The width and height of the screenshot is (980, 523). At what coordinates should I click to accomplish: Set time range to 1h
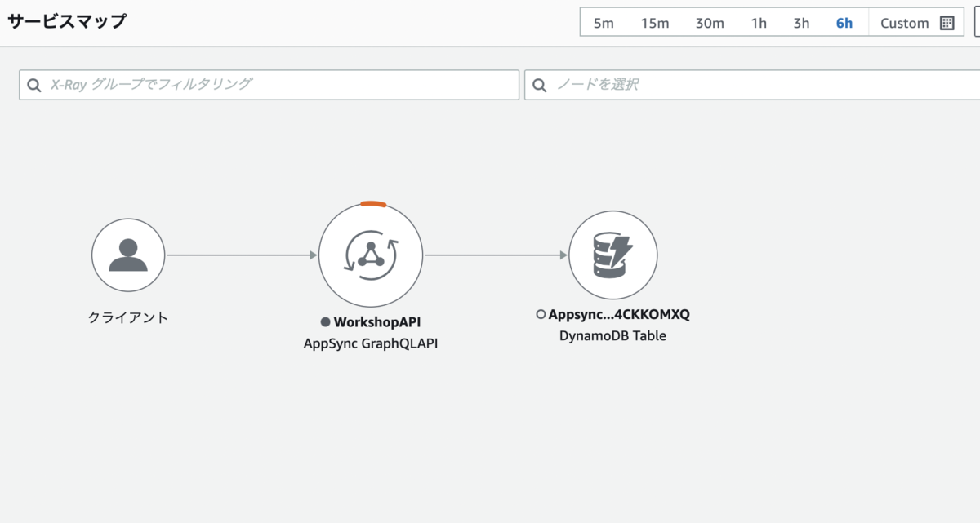pos(759,23)
